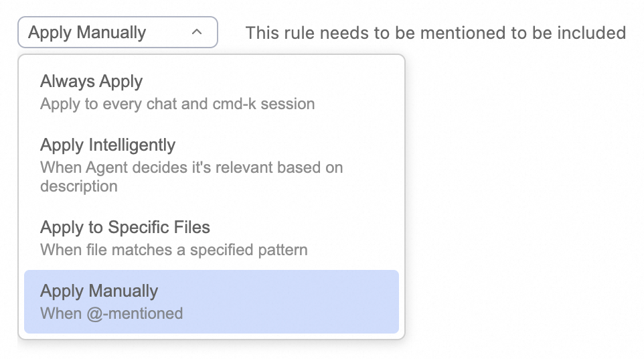Click 'Specific Files' in the third option title
Screen dimensions: 644x359
(166, 228)
